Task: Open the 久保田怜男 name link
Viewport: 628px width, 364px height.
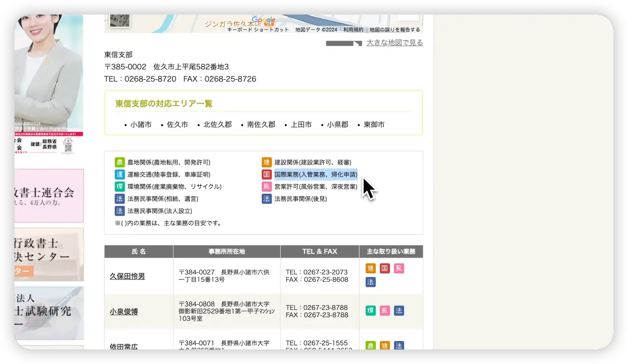Action: 127,276
